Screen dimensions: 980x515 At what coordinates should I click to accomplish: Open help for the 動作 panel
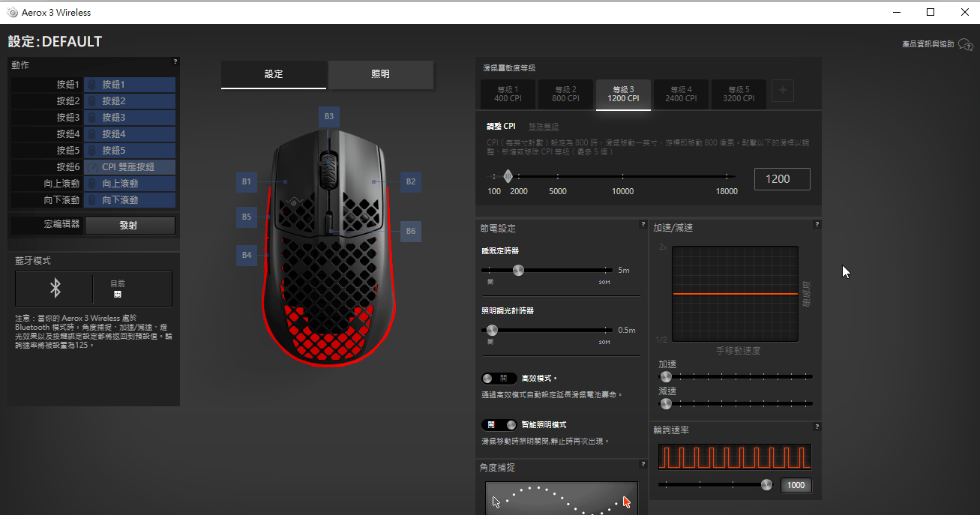pos(175,62)
